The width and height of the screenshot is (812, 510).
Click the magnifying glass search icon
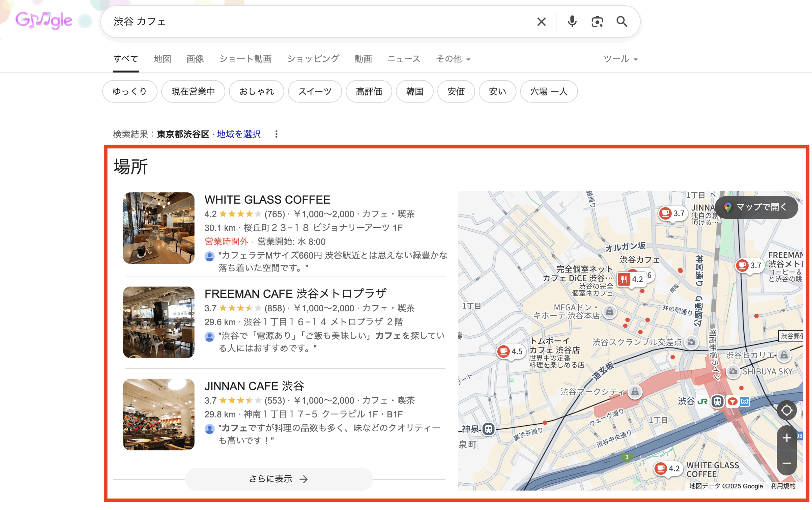click(622, 22)
